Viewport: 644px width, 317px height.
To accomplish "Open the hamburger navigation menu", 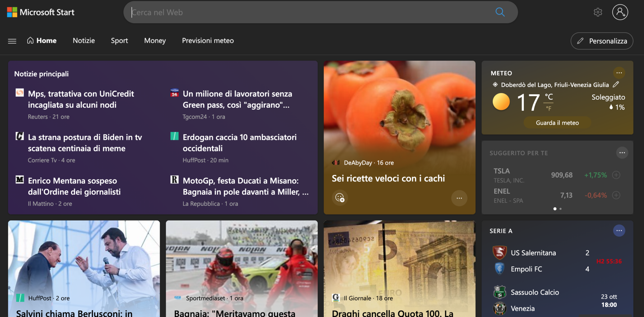I will 12,41.
